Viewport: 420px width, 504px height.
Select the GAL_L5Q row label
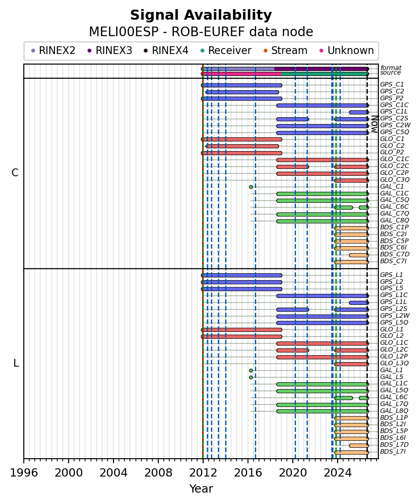click(x=394, y=390)
